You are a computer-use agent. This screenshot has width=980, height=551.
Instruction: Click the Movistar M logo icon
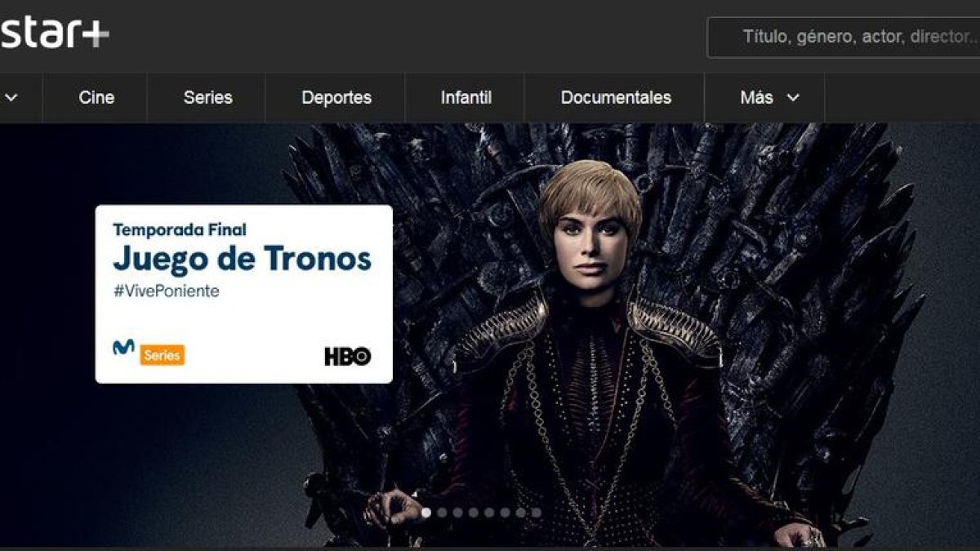[123, 348]
